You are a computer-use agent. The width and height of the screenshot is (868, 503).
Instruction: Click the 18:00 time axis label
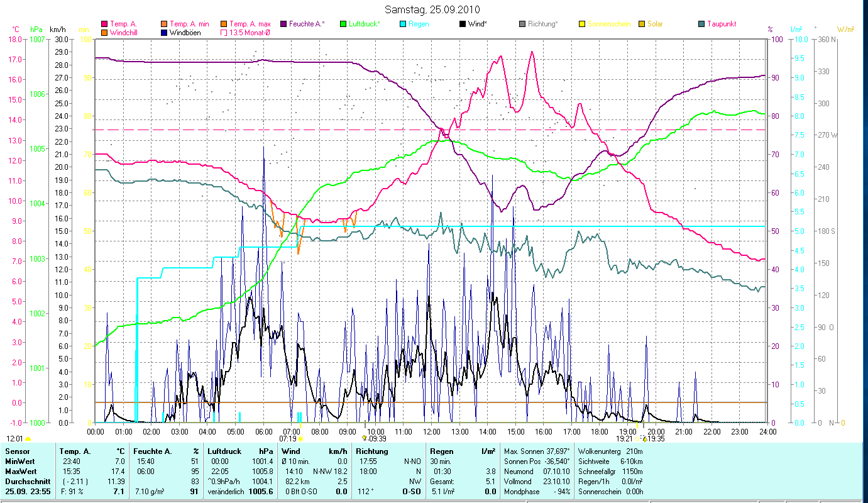click(600, 432)
